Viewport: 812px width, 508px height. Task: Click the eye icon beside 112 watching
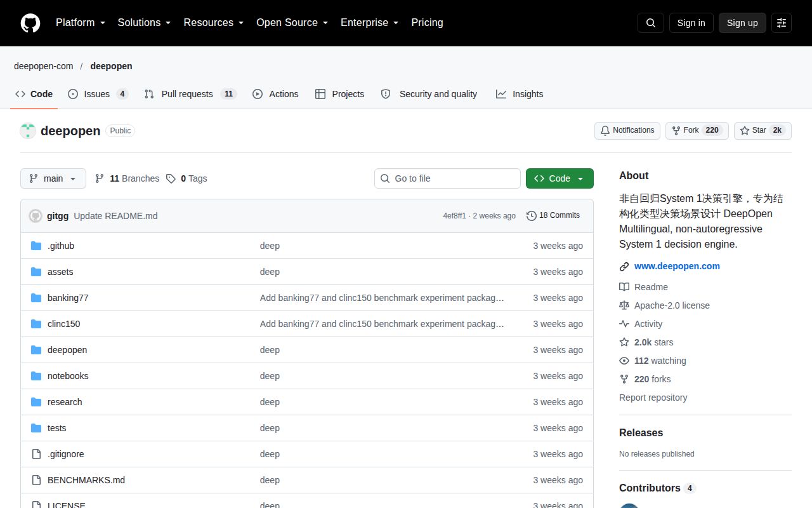point(624,361)
